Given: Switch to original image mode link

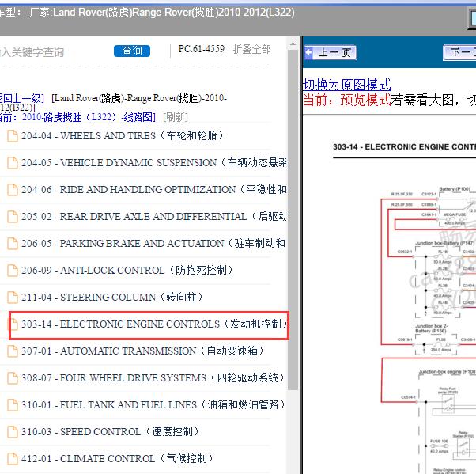Looking at the screenshot, I should click(x=346, y=85).
